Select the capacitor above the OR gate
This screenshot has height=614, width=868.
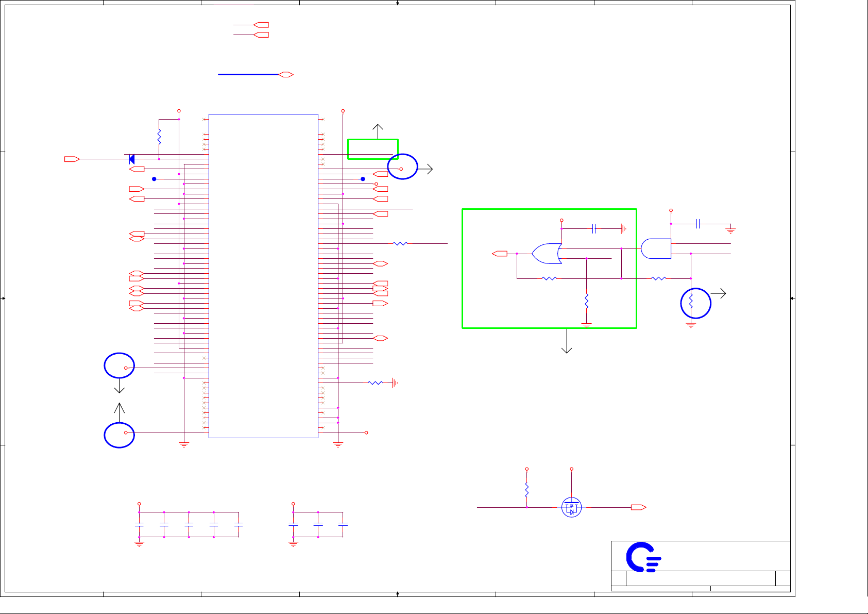tap(594, 228)
